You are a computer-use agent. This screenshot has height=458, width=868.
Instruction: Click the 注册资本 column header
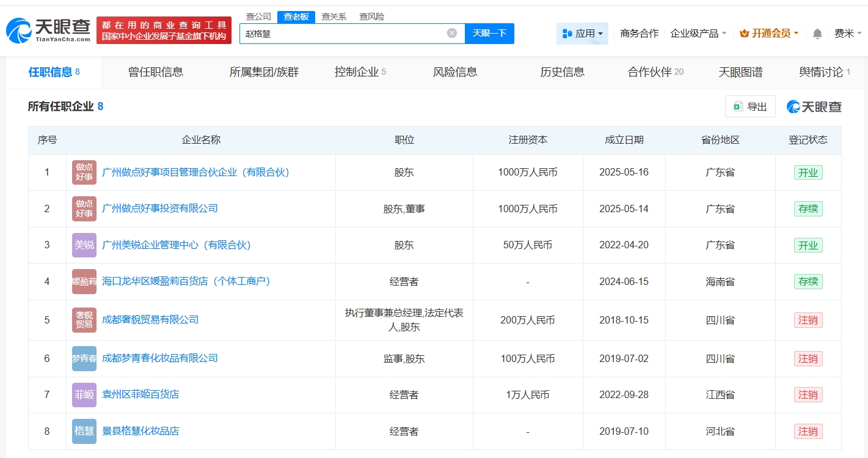click(528, 140)
